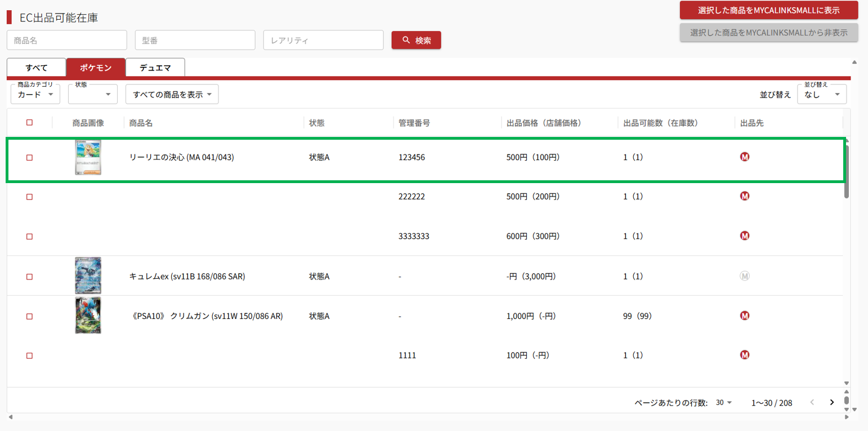Click the M marketplace icon for item 222222

[744, 196]
